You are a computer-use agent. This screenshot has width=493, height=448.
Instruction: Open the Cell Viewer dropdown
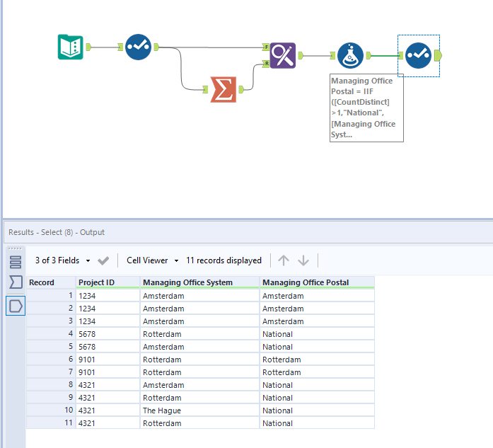(153, 260)
